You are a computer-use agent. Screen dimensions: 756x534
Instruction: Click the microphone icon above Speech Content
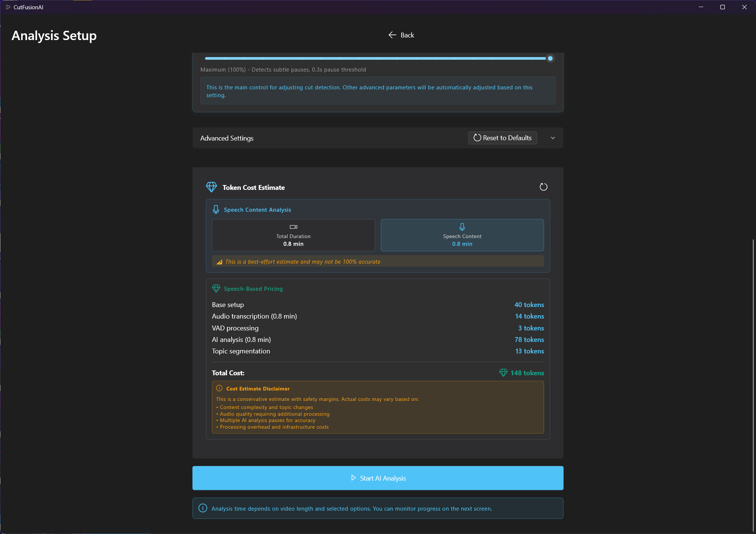tap(462, 227)
